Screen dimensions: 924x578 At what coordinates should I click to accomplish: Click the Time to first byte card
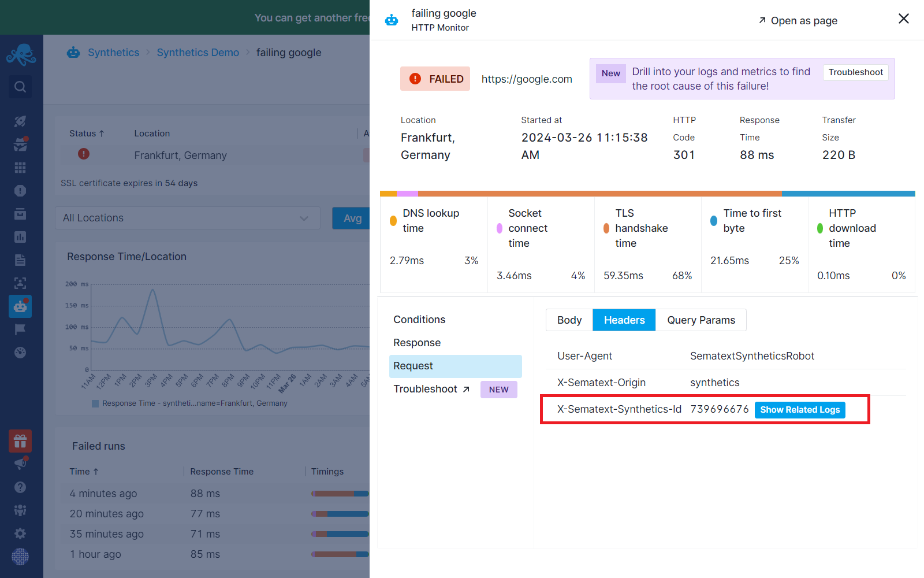[x=755, y=244]
